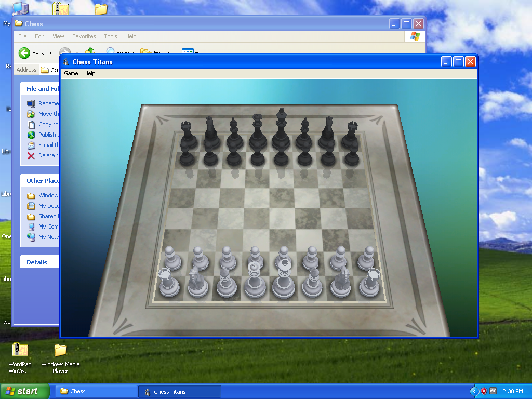This screenshot has height=399, width=532.
Task: Open My Documents in Other Places
Action: 48,206
